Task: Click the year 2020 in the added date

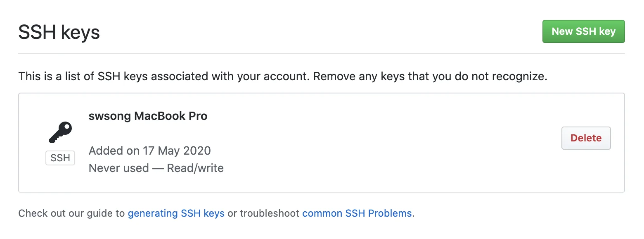Action: point(197,151)
